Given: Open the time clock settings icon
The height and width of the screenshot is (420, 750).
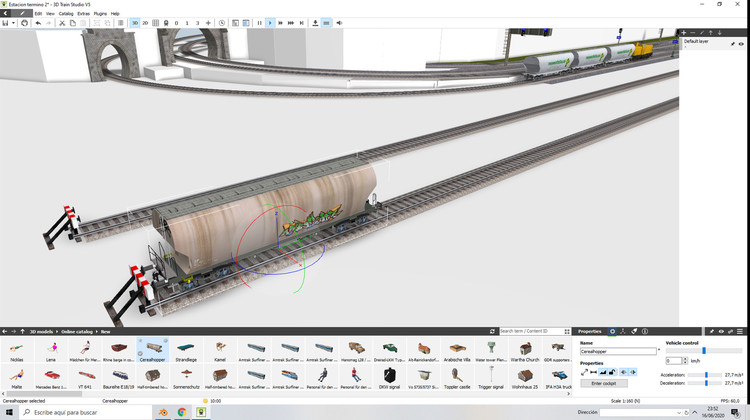Looking at the screenshot, I should (222, 22).
